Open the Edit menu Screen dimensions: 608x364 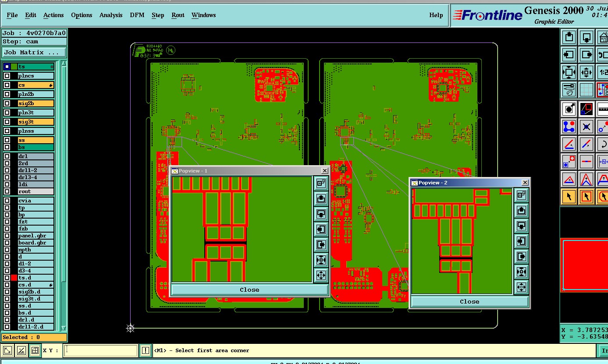[x=31, y=15]
